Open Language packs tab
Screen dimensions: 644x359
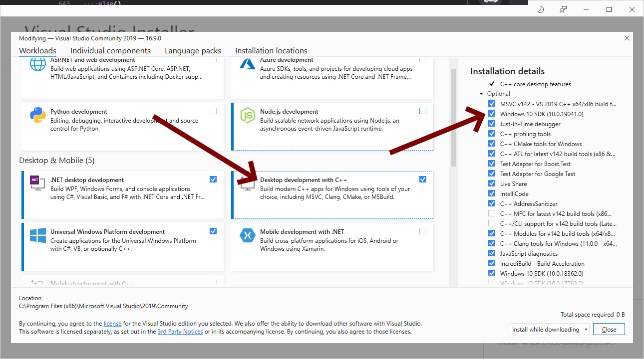[193, 51]
